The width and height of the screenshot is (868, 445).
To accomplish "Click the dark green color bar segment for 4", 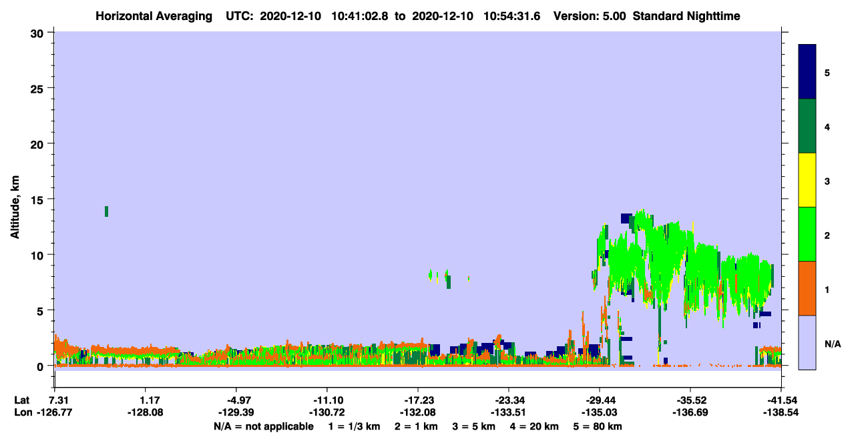I will tap(807, 126).
